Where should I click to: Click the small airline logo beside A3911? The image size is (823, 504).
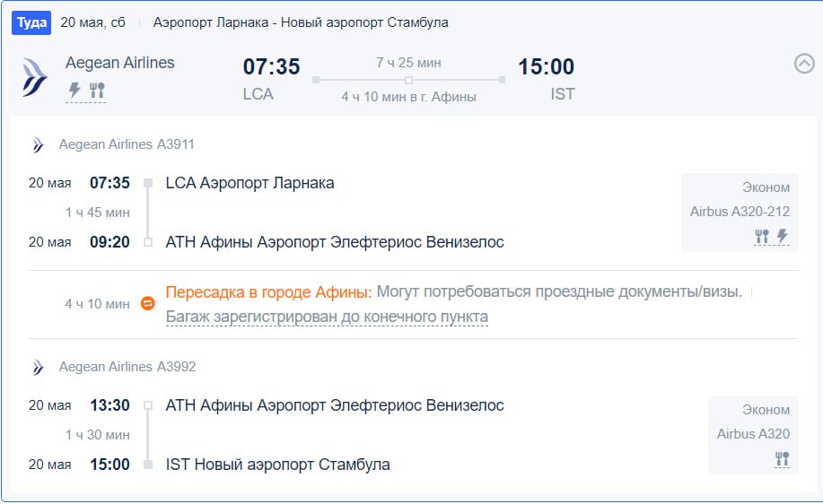(38, 144)
